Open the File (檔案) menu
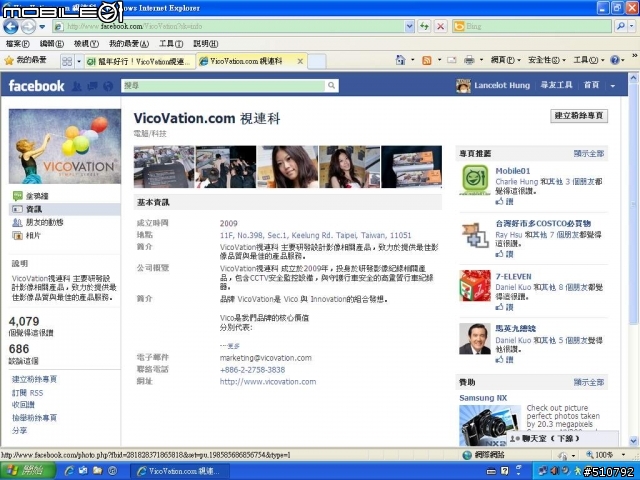Image resolution: width=640 pixels, height=480 pixels. [18, 44]
